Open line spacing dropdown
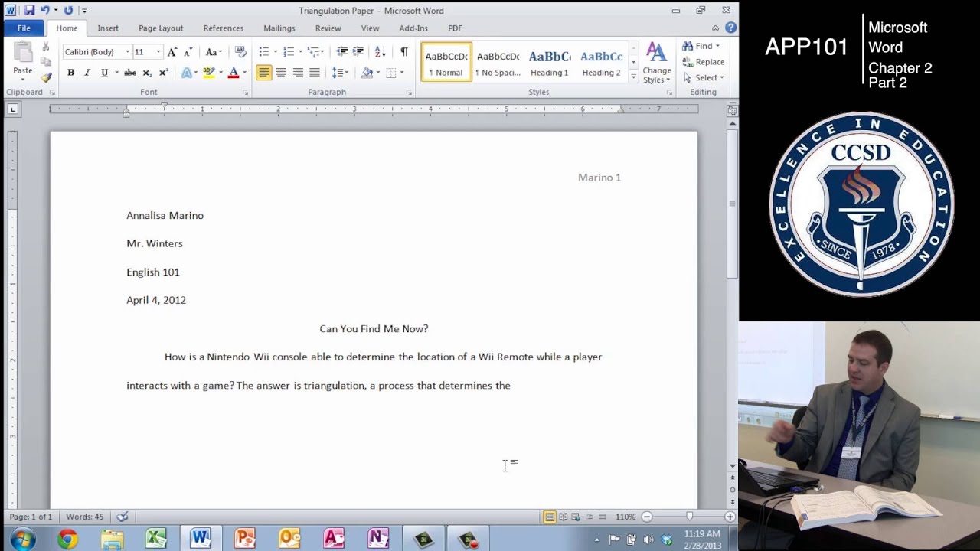The height and width of the screenshot is (551, 980). click(341, 73)
